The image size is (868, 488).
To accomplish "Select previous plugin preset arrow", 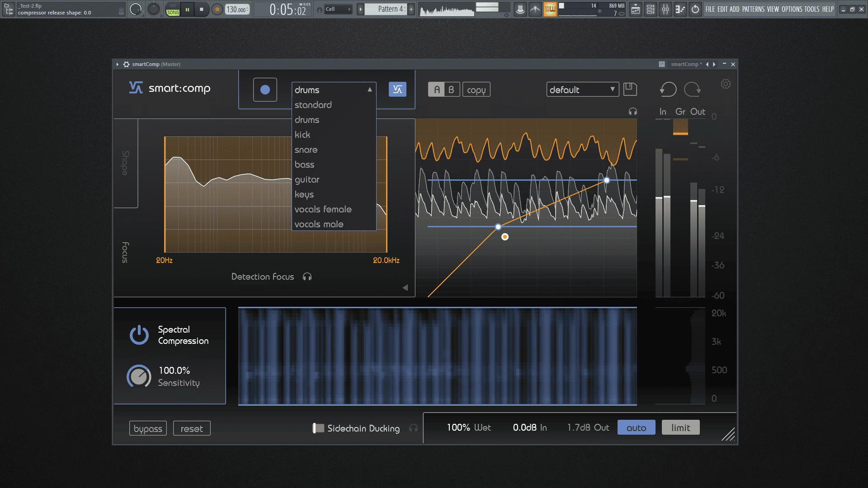I will [x=707, y=64].
